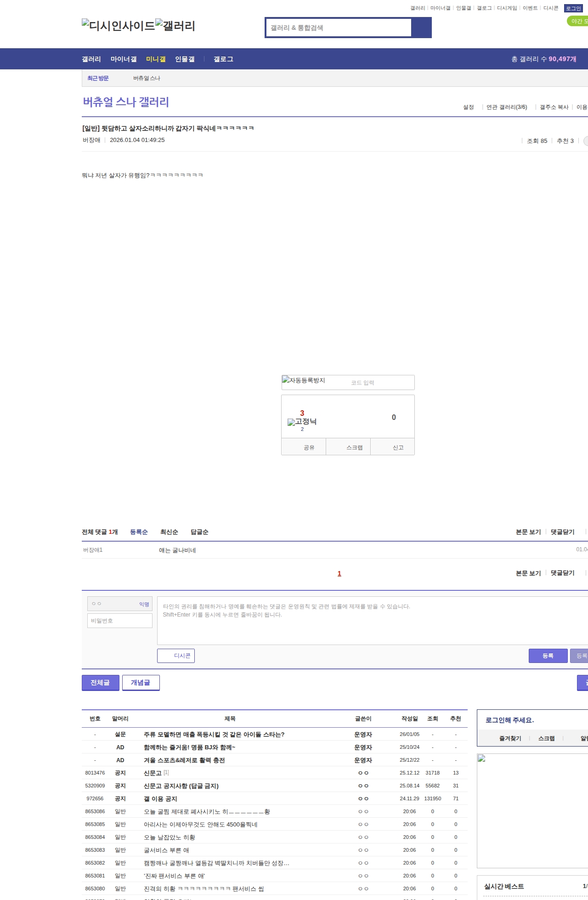
Task: Toggle 익명 nickname option in comment form
Action: (x=144, y=604)
